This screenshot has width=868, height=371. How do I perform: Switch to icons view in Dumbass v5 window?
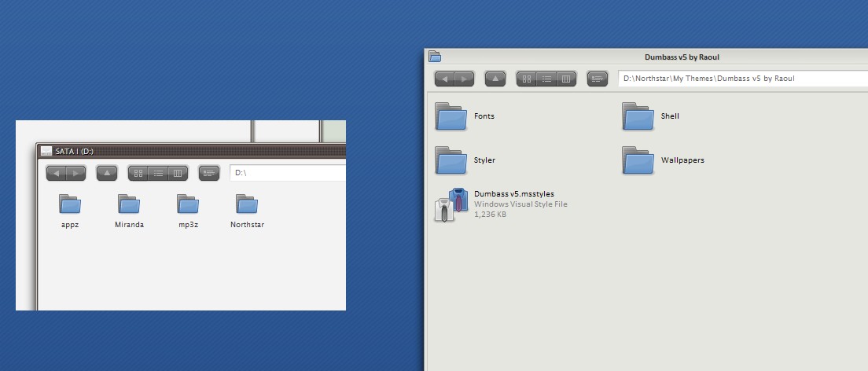527,79
